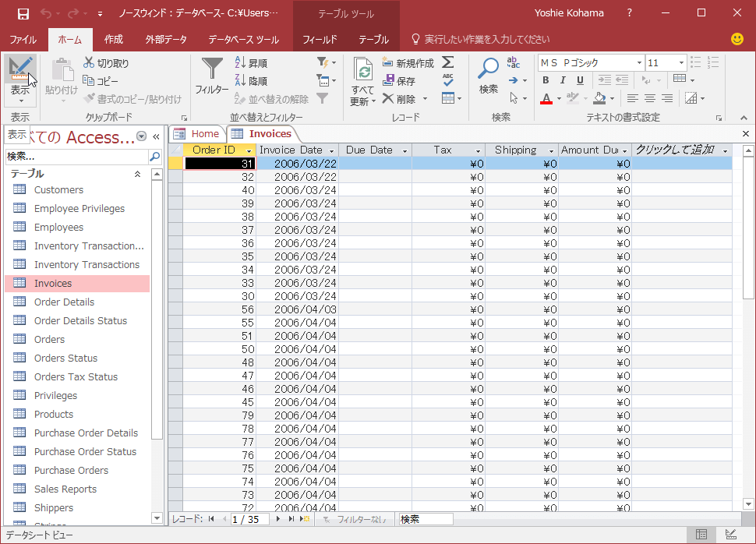Open the Customers table in navigation pane
Image resolution: width=756 pixels, height=544 pixels.
click(x=58, y=190)
